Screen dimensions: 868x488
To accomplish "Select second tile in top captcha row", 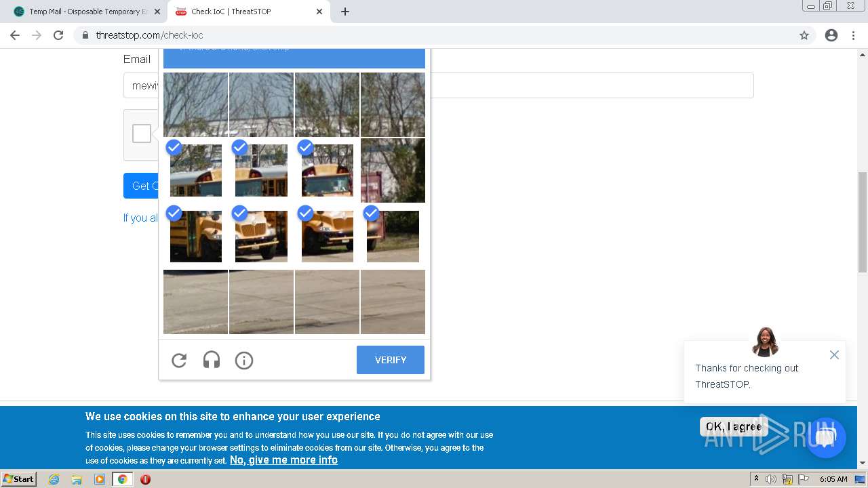I will [x=261, y=104].
